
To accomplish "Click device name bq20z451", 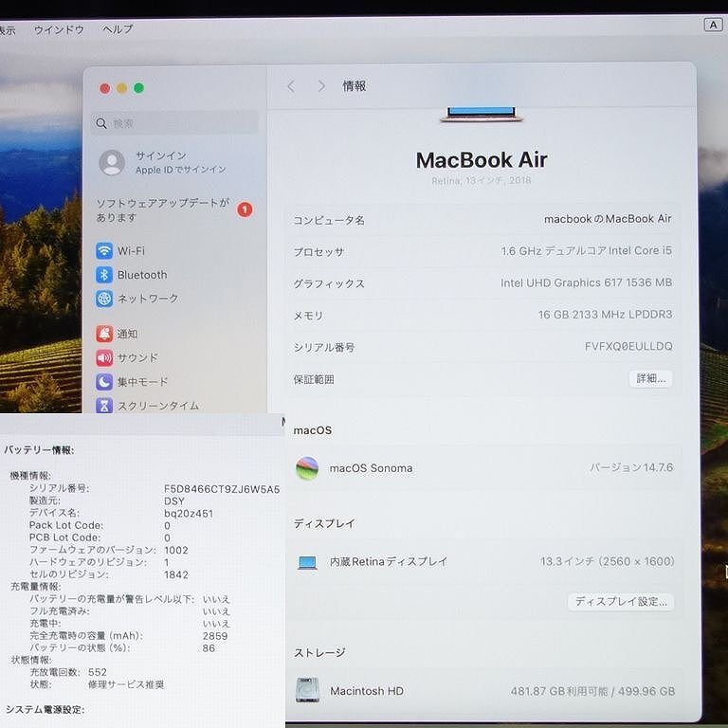I will (x=189, y=514).
